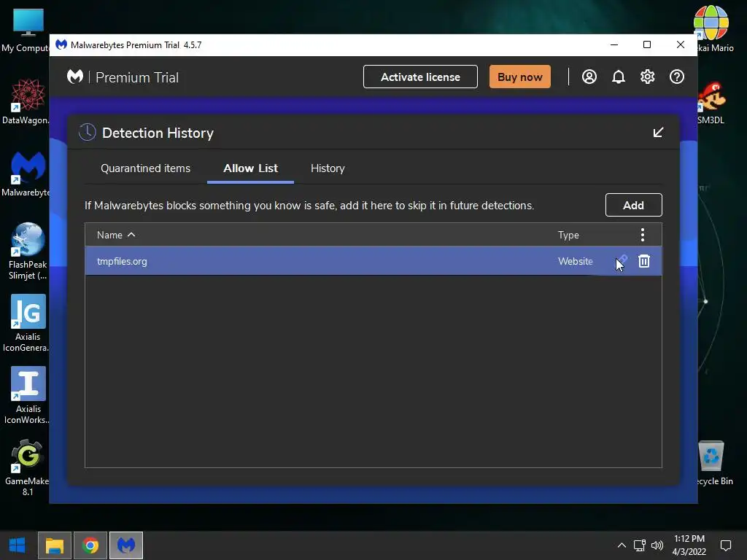Click the Malwarebytes title bar app icon
This screenshot has width=747, height=560.
[x=61, y=44]
